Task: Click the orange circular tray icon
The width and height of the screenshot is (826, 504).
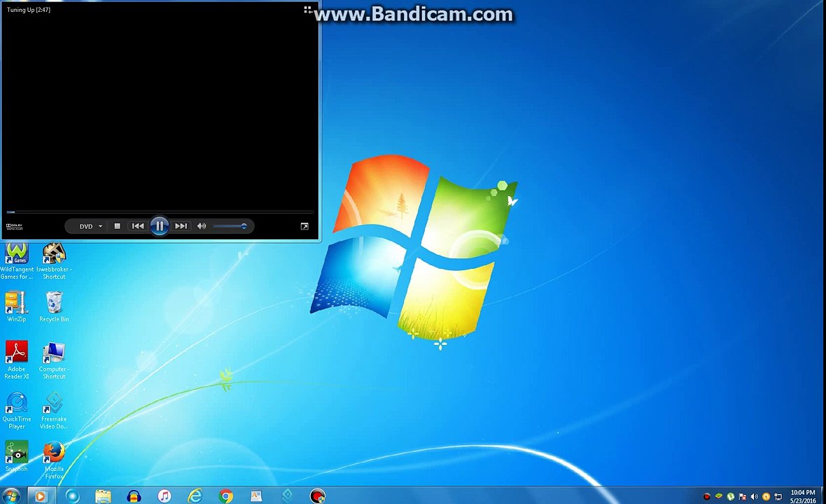Action: (766, 496)
